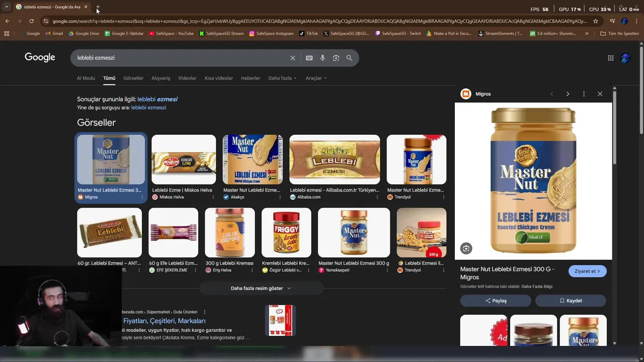Click the corrected query leblebi ezmesi link
The height and width of the screenshot is (362, 644).
[x=157, y=99]
